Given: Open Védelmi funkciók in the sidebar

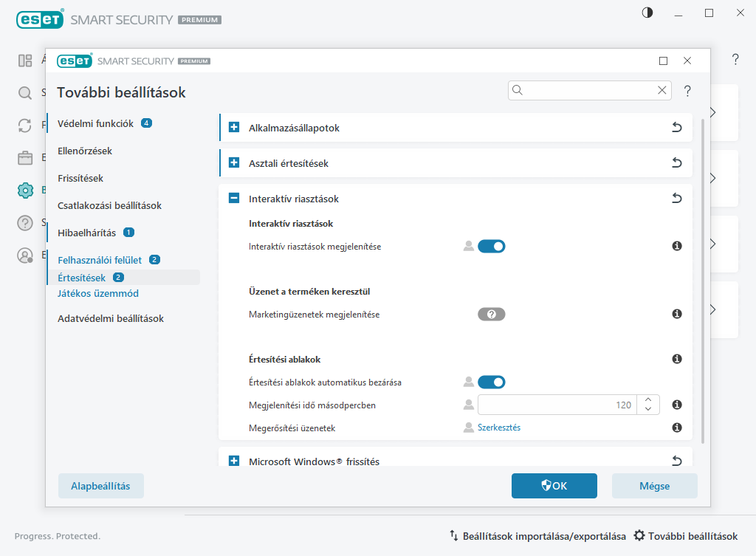Looking at the screenshot, I should [95, 123].
